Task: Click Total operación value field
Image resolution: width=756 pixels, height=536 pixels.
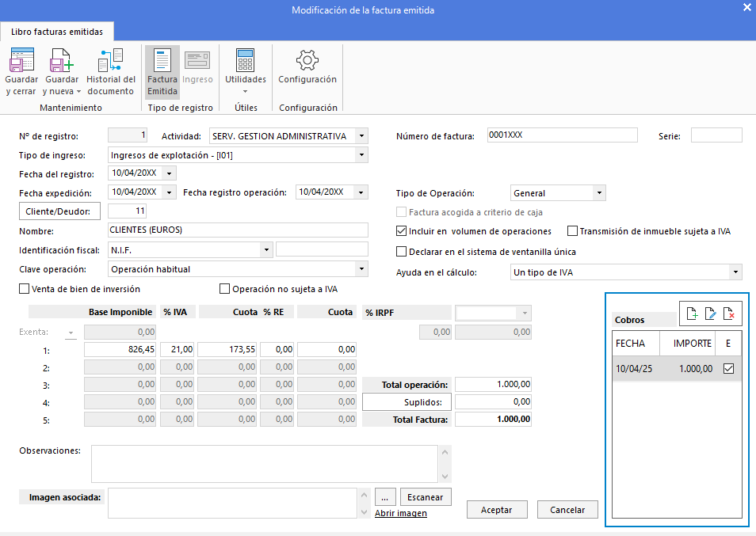Action: [493, 384]
